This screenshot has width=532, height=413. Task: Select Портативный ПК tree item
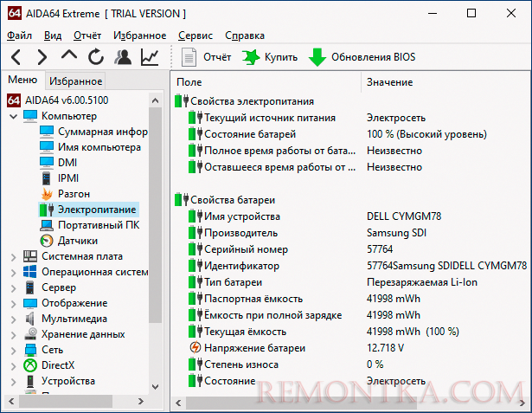(x=96, y=225)
